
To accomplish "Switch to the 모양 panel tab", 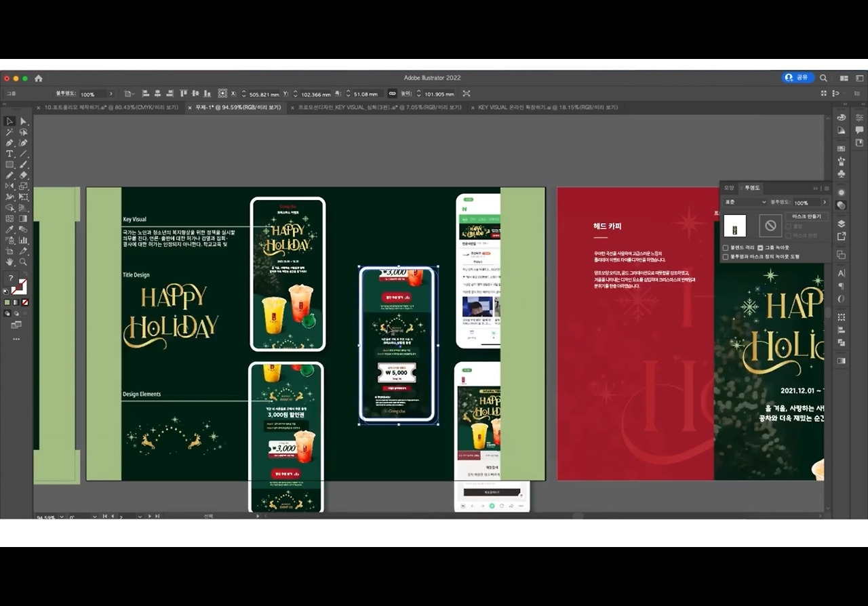I will click(729, 188).
